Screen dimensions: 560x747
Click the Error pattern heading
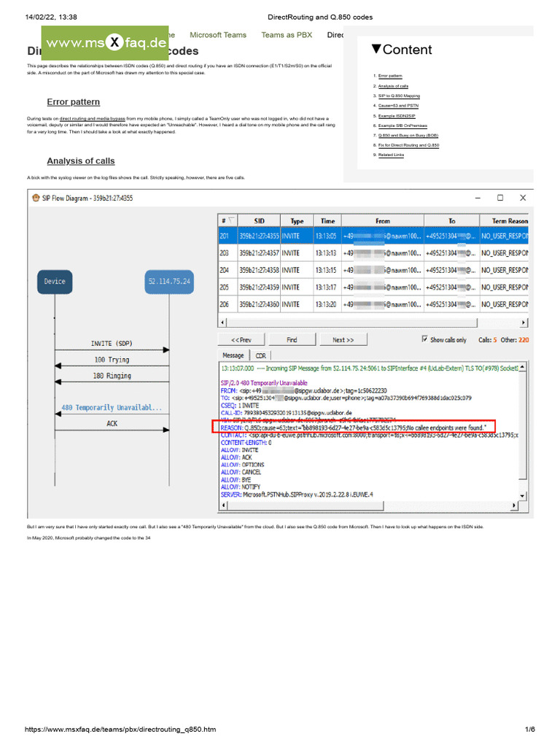(x=74, y=102)
